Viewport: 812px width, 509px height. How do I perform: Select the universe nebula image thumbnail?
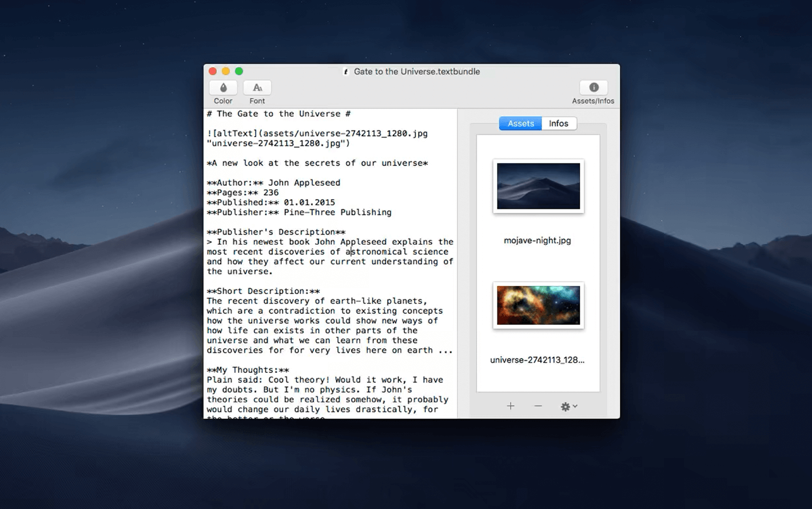538,305
